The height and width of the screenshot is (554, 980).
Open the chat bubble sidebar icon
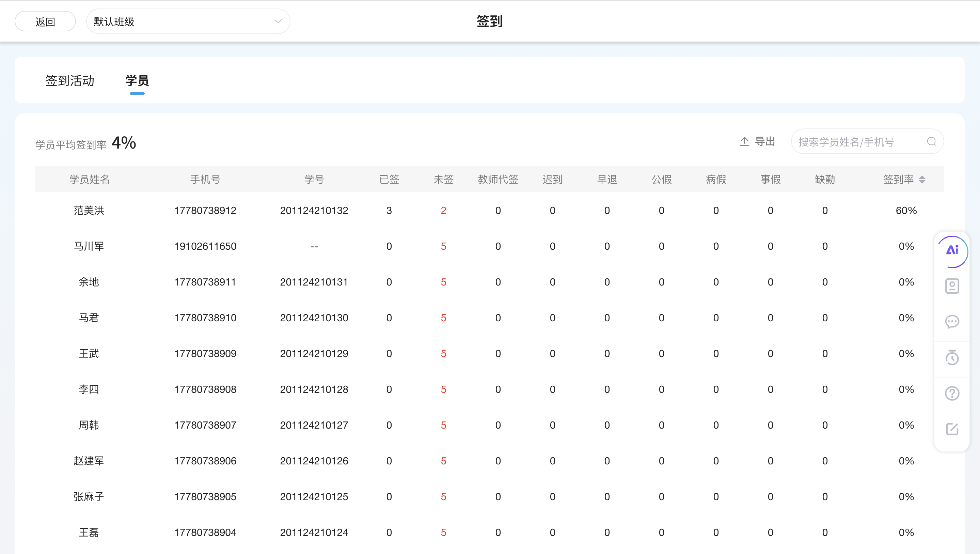[x=952, y=322]
